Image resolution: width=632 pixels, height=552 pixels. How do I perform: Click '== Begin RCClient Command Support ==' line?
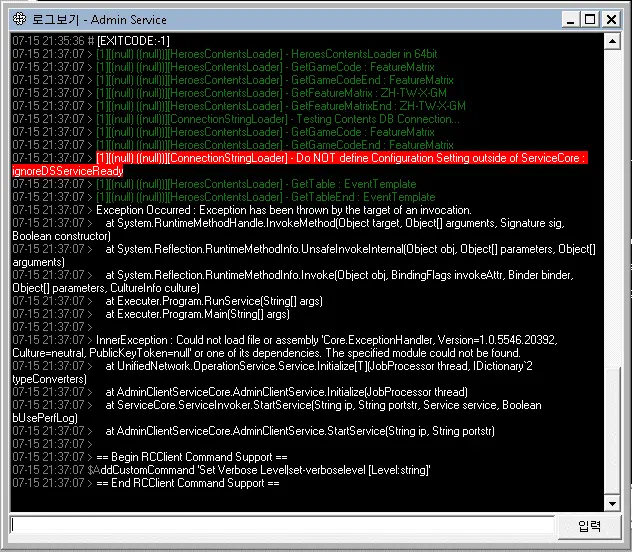coord(150,457)
